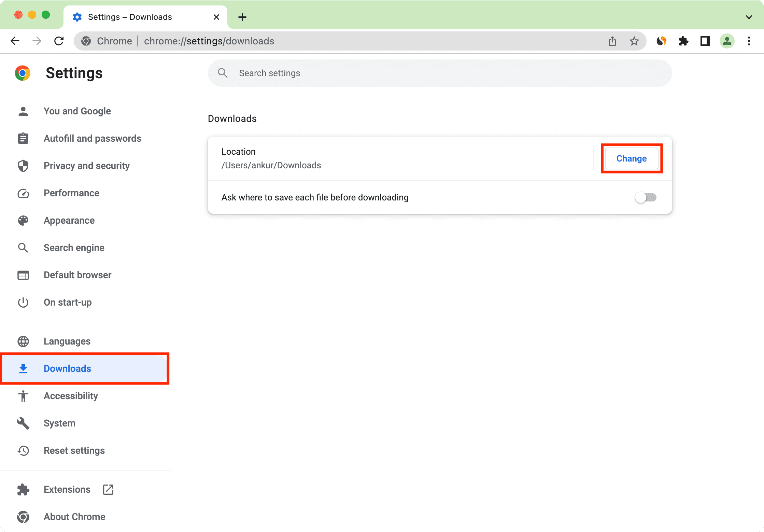Open the tab search chevron

click(748, 17)
